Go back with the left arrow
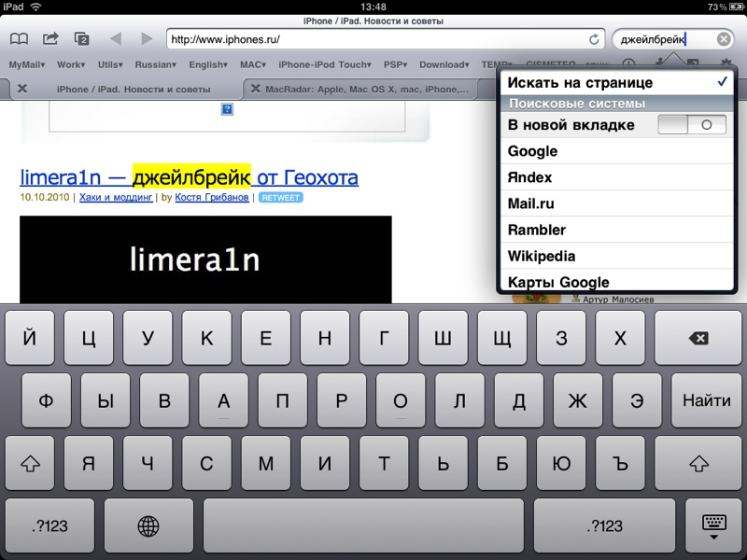This screenshot has width=747, height=560. coord(116,38)
